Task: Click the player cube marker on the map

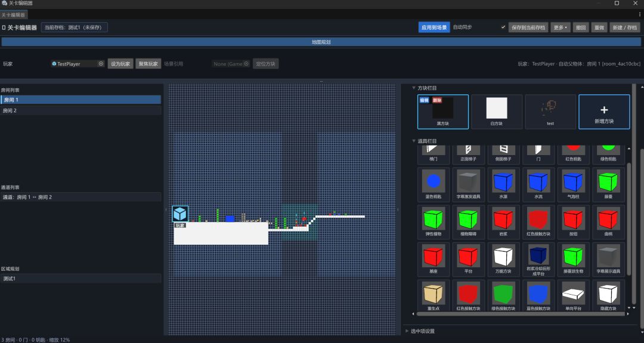Action: pos(180,214)
